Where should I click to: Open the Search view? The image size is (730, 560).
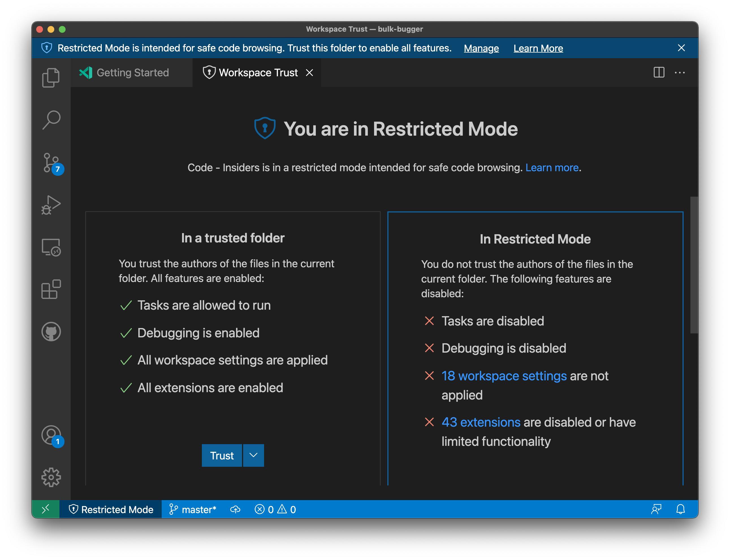(51, 120)
